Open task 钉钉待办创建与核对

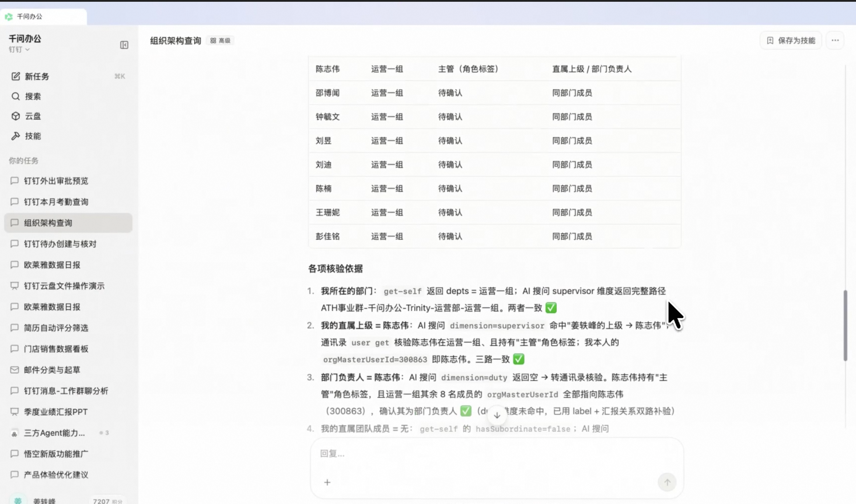(68, 244)
